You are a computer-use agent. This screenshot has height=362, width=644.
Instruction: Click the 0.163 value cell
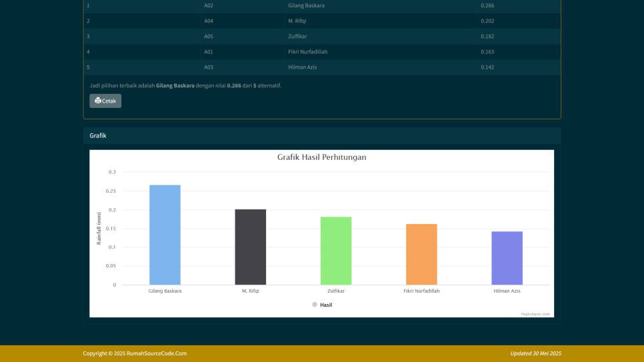click(x=487, y=51)
